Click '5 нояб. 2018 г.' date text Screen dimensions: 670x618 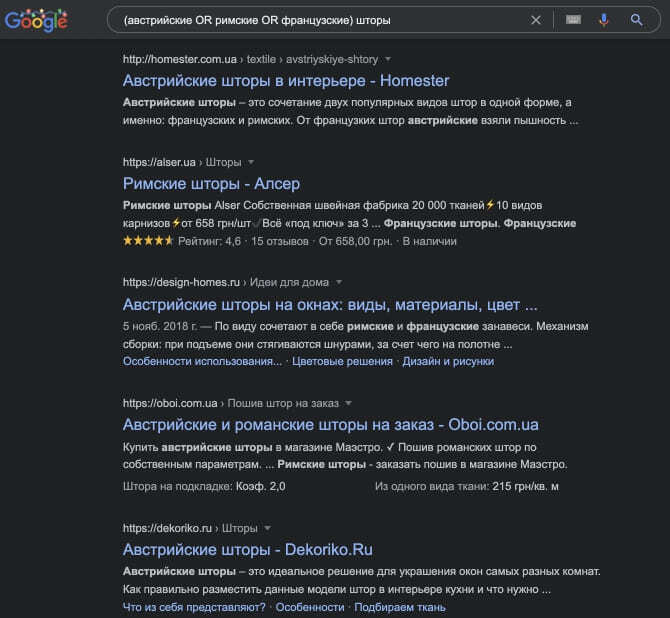[x=160, y=327]
